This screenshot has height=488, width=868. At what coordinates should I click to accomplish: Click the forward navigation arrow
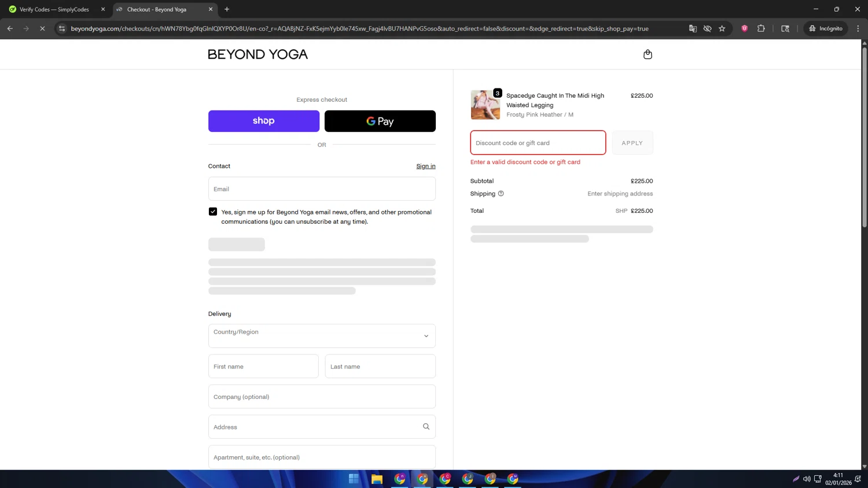click(x=26, y=28)
